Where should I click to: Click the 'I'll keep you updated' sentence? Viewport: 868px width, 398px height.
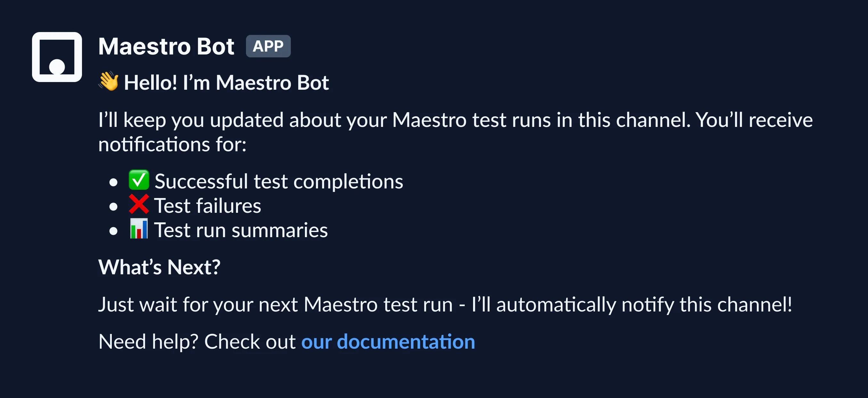[x=455, y=120]
